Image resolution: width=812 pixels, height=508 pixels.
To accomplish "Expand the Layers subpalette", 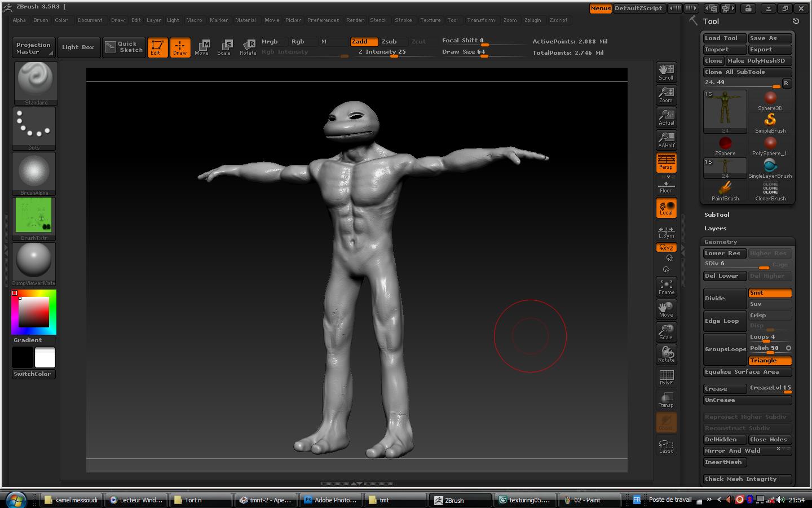I will [715, 229].
